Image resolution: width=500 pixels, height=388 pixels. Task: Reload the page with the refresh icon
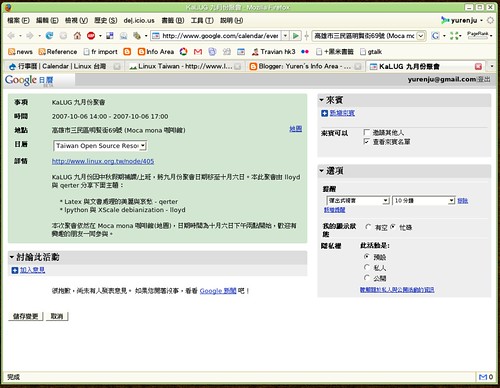pyautogui.click(x=49, y=35)
